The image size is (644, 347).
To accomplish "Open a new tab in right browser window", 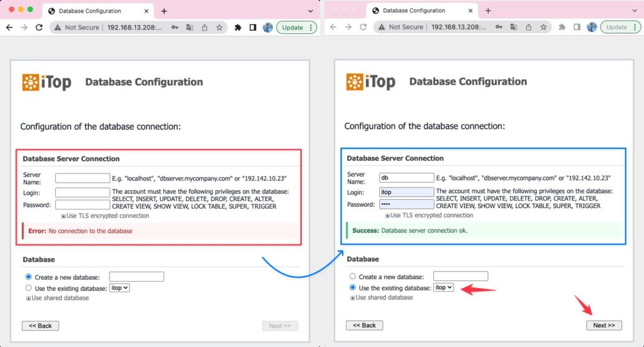I will click(x=488, y=11).
